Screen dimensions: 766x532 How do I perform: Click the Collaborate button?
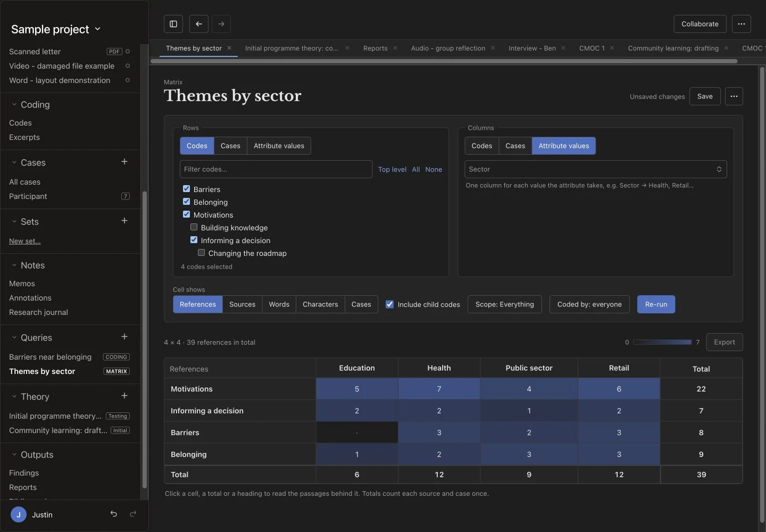click(700, 24)
